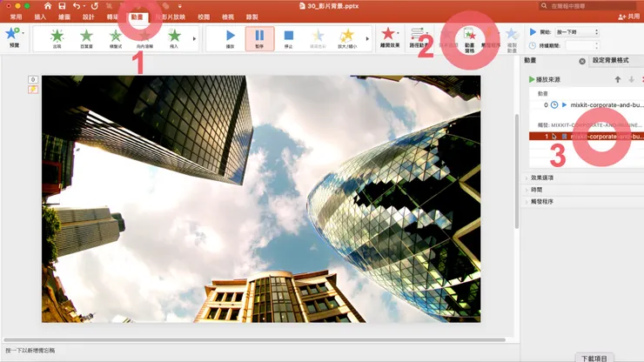Apply the 棋盤式 (Checkerboard) entrance effect
The image size is (644, 362).
coord(116,38)
